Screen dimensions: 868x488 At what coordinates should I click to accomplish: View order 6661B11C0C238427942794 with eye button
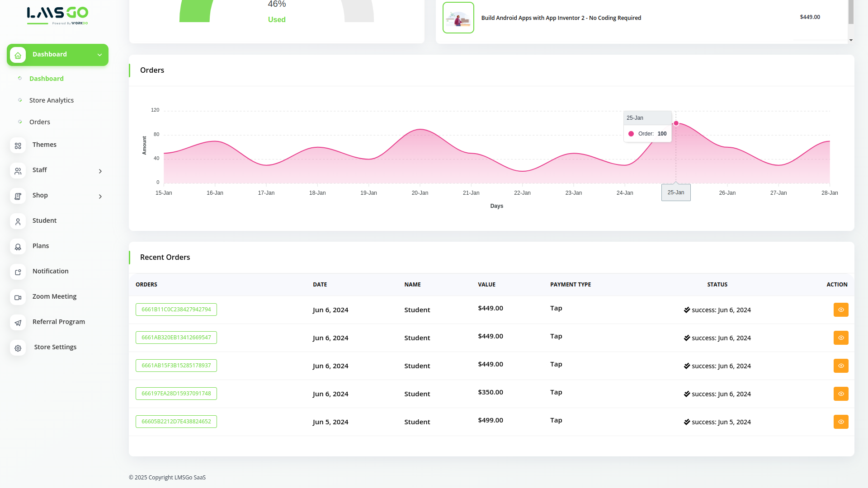pos(840,310)
